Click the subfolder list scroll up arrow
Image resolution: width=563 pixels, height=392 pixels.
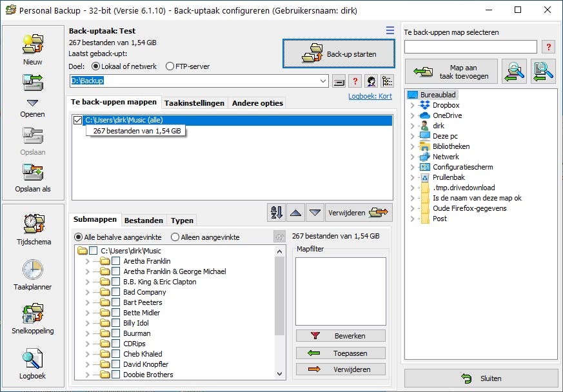[280, 251]
